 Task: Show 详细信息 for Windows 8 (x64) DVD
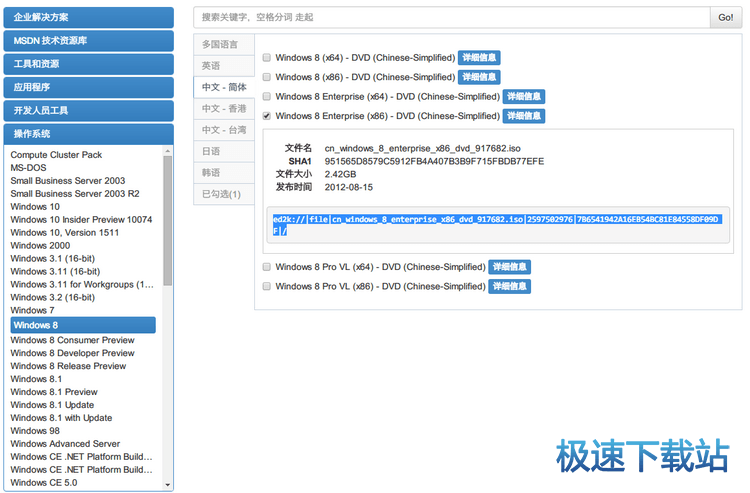click(x=479, y=57)
